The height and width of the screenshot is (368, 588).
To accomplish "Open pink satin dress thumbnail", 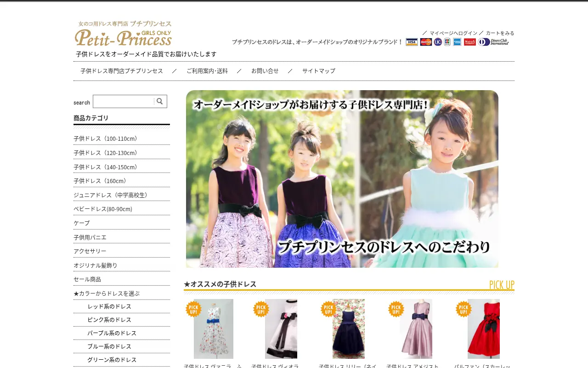I will click(x=416, y=329).
